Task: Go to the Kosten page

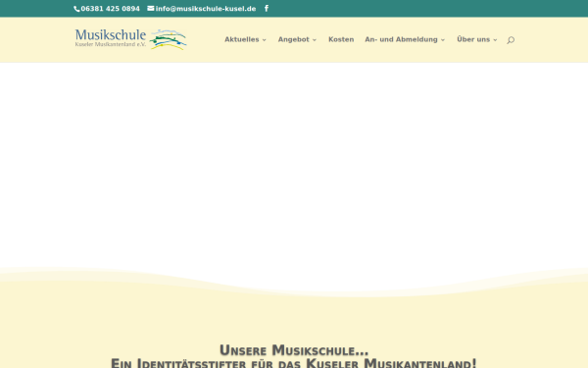Action: (341, 39)
